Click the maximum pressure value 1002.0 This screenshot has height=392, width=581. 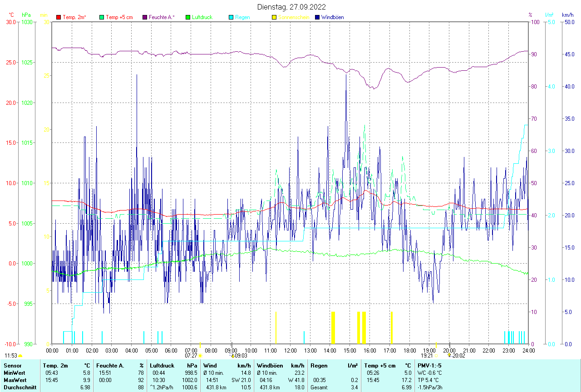[x=190, y=380]
